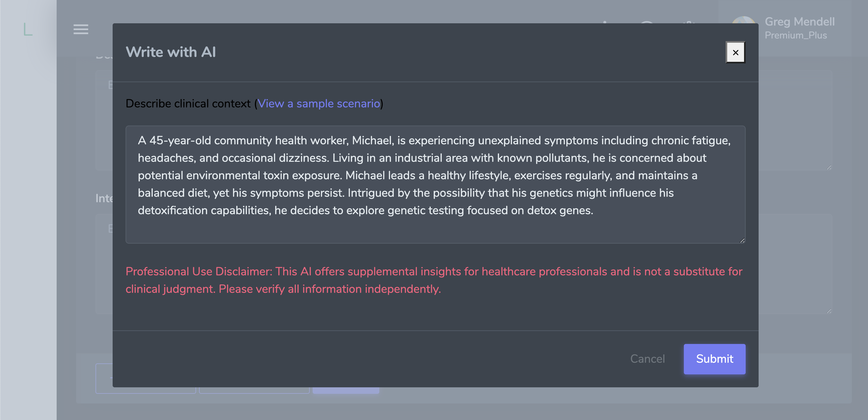
Task: Grab the clinical context textarea resize handle
Action: tap(742, 240)
